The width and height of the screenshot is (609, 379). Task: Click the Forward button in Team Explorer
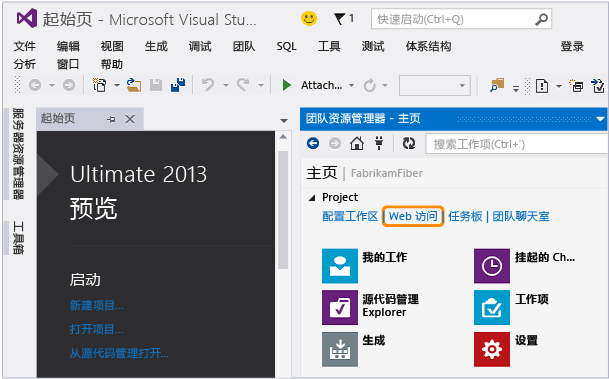click(x=335, y=144)
